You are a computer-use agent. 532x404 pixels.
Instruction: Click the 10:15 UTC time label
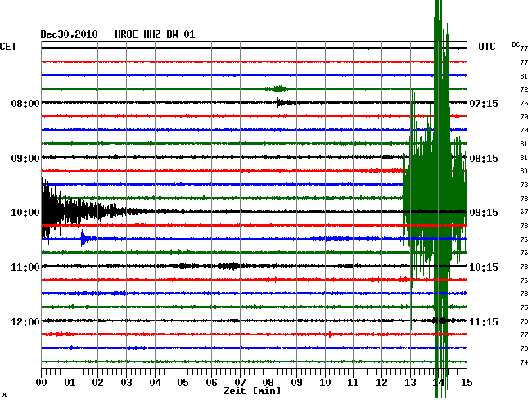(484, 267)
